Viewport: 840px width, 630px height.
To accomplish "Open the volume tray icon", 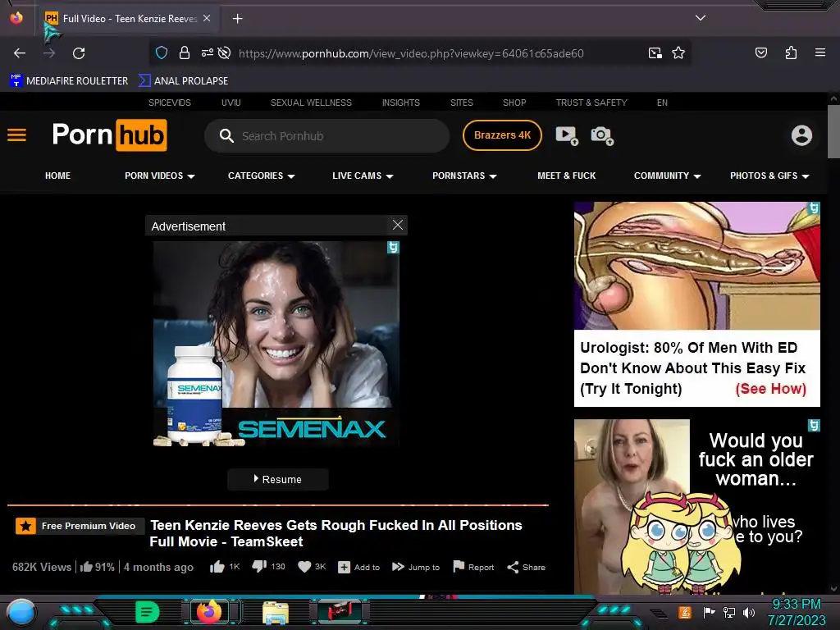I will pyautogui.click(x=748, y=612).
